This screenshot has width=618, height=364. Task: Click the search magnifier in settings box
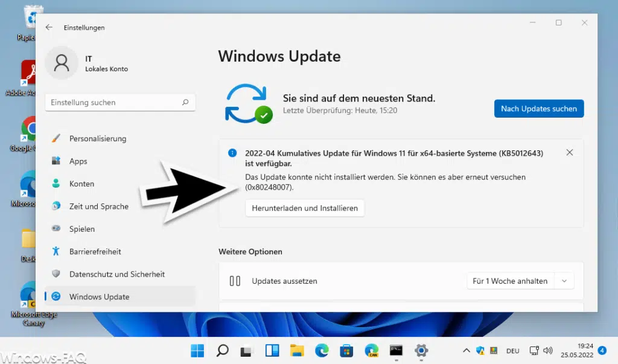pyautogui.click(x=185, y=103)
